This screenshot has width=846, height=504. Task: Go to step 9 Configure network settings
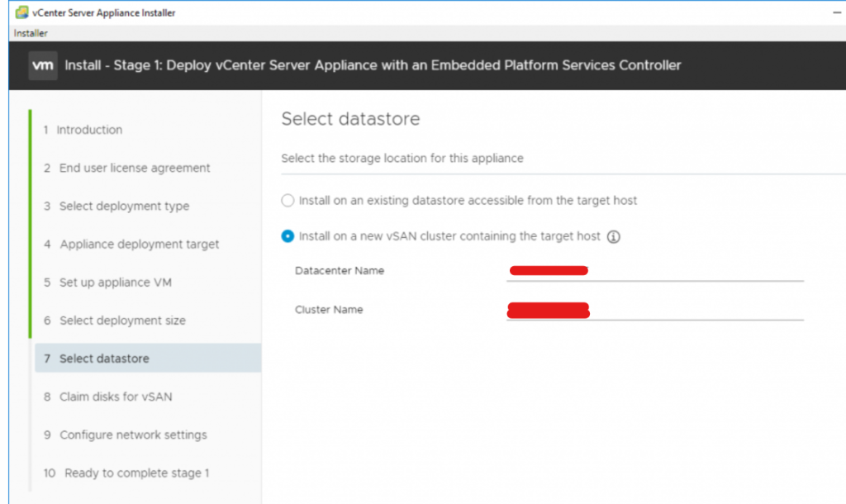pos(126,435)
